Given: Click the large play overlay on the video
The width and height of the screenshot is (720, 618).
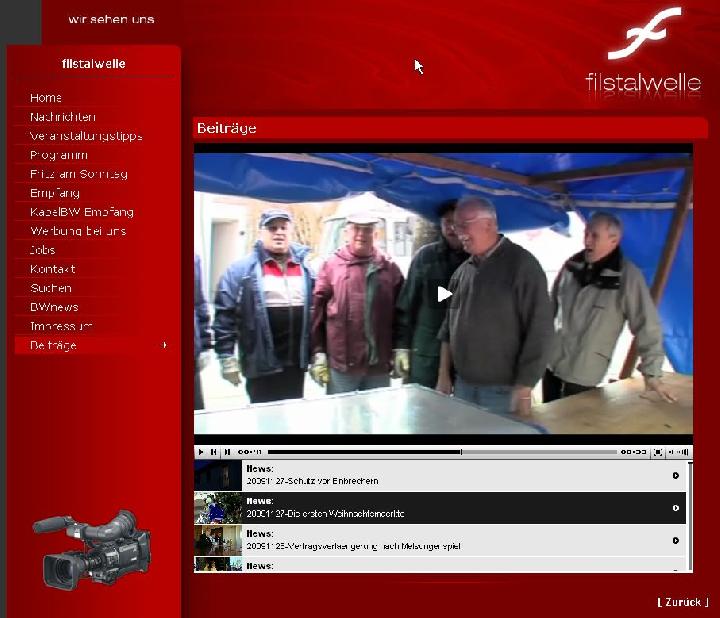Looking at the screenshot, I should coord(444,293).
